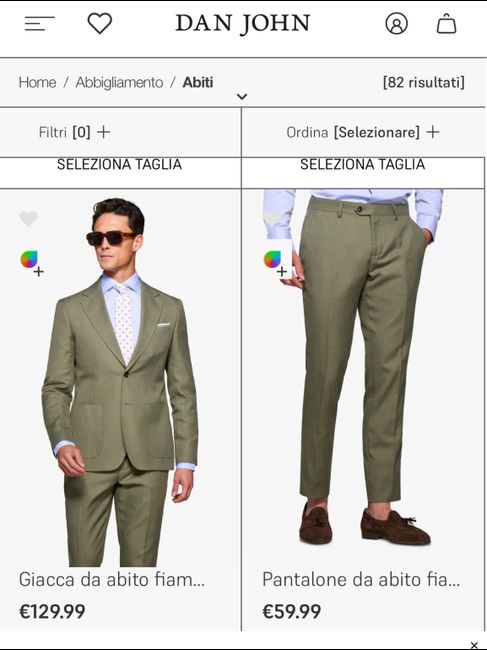The image size is (487, 650).
Task: Open the hamburger menu icon
Action: (x=39, y=23)
